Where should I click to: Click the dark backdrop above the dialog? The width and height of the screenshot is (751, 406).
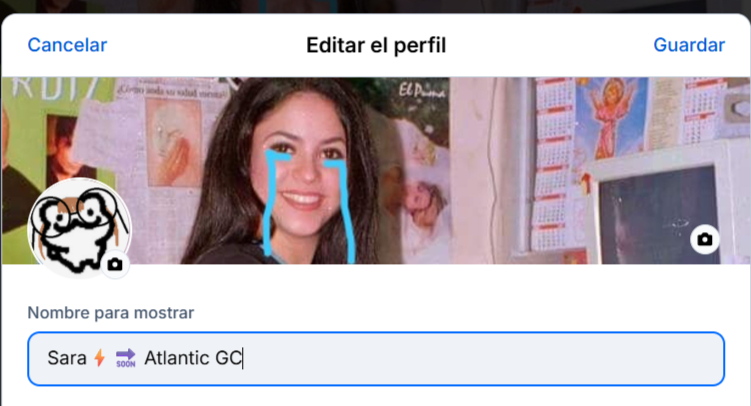tap(376, 6)
